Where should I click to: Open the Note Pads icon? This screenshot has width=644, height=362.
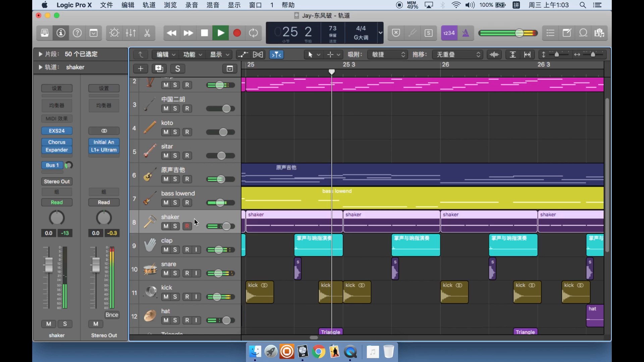pyautogui.click(x=567, y=33)
